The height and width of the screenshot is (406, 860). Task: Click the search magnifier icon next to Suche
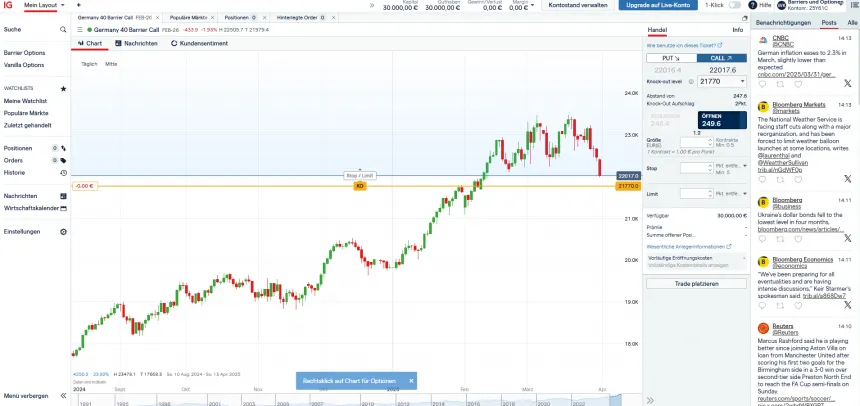(x=63, y=29)
